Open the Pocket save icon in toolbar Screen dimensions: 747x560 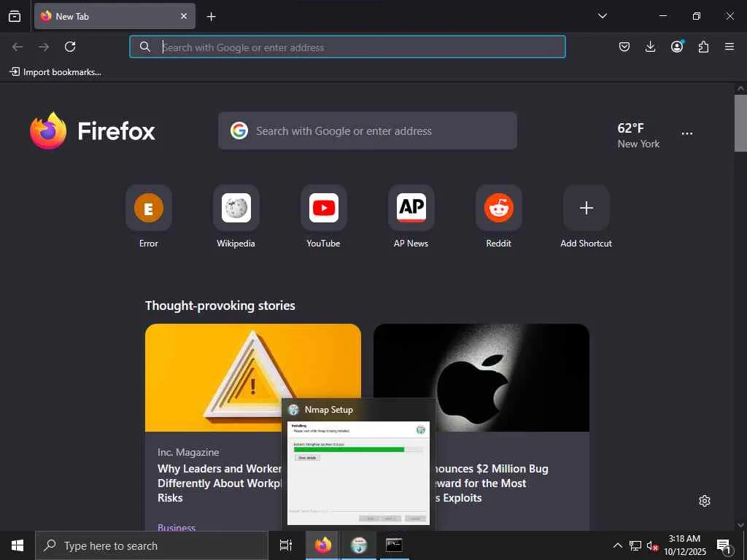624,47
